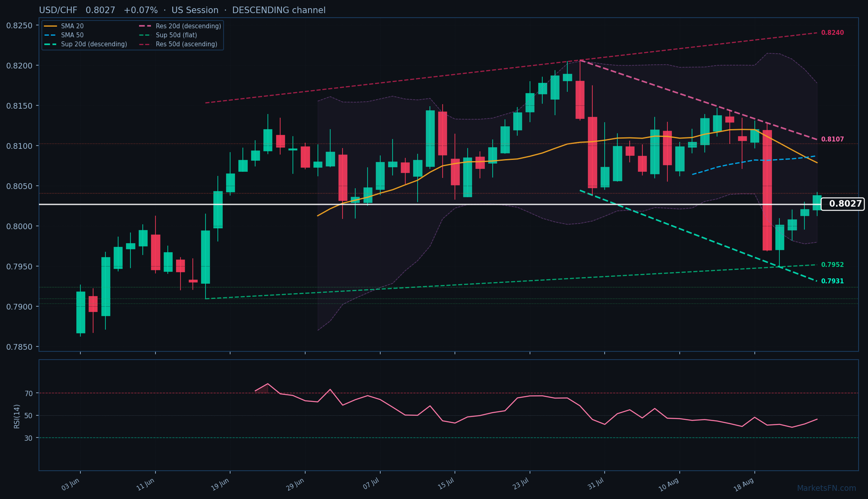Click the 0.7952 support level label
The image size is (868, 499).
click(x=832, y=265)
